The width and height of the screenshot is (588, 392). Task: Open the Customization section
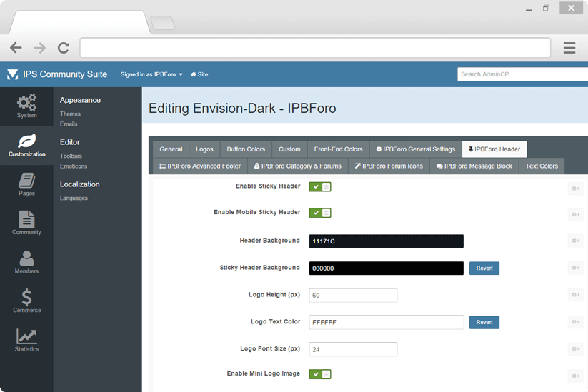point(26,146)
